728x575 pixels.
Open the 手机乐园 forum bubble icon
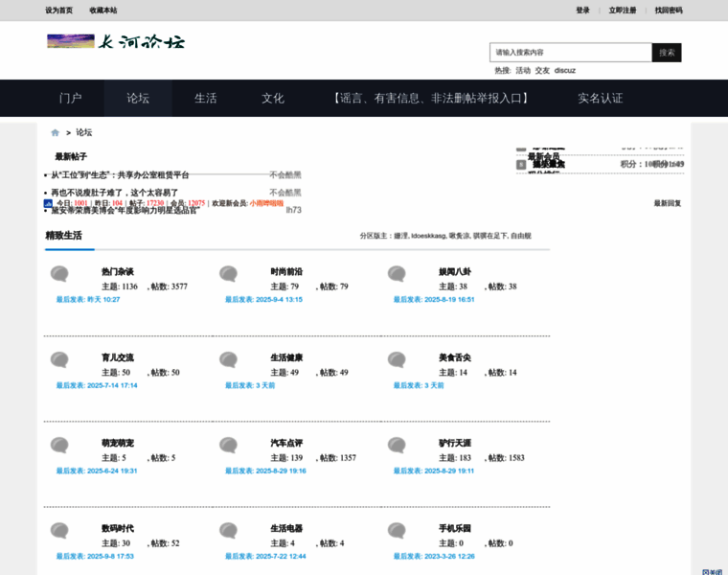click(x=397, y=530)
